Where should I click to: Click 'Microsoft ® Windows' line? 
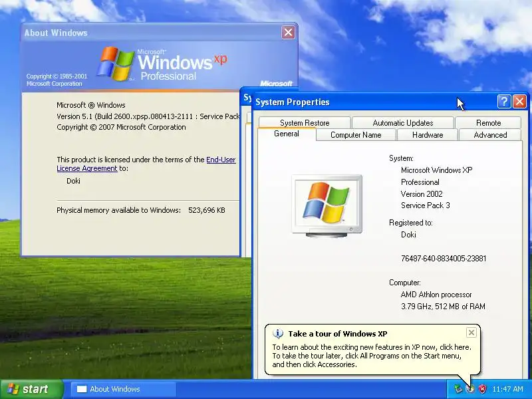click(x=91, y=105)
